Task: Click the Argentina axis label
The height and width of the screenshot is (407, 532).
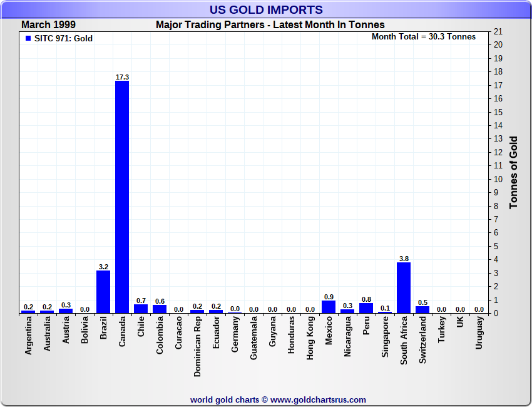Action: tap(28, 336)
